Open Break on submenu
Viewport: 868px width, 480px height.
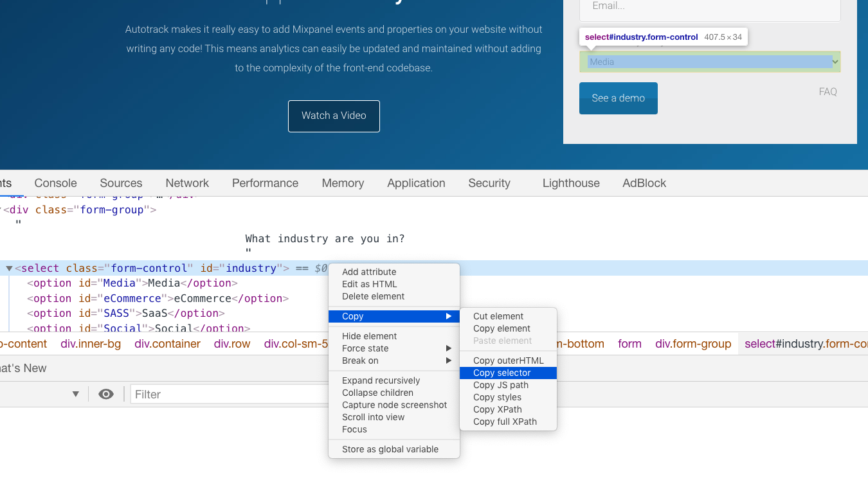pos(394,360)
